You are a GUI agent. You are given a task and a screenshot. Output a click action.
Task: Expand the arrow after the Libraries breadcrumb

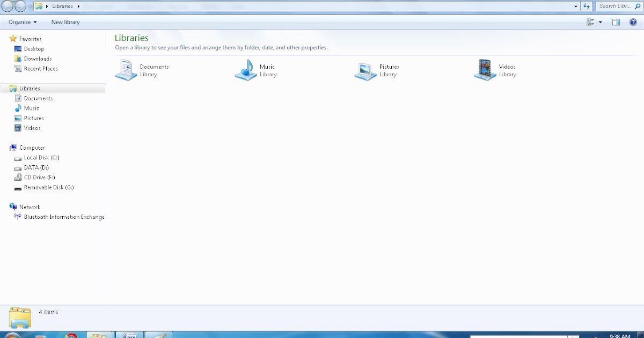[x=78, y=6]
